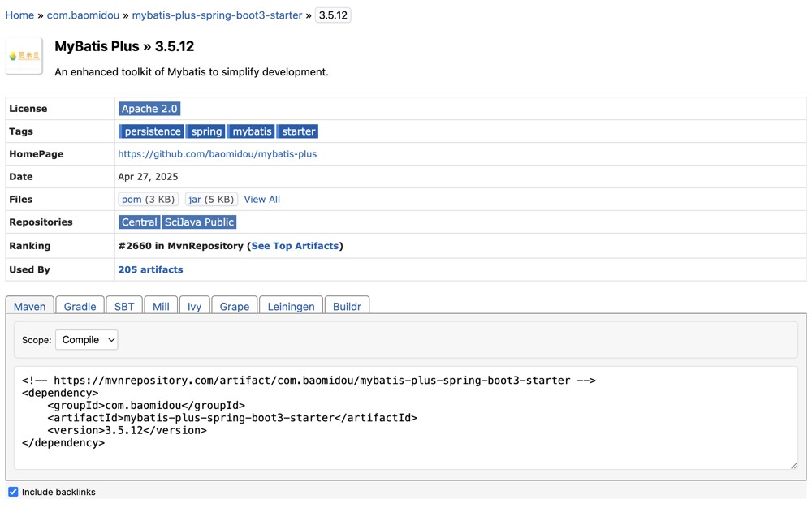Image resolution: width=812 pixels, height=508 pixels.
Task: Click the License row label
Action: pyautogui.click(x=28, y=109)
